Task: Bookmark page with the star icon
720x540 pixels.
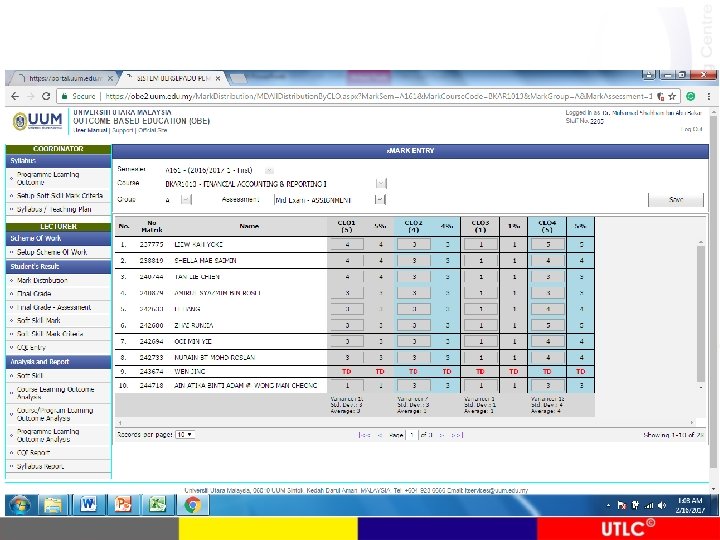Action: point(672,96)
